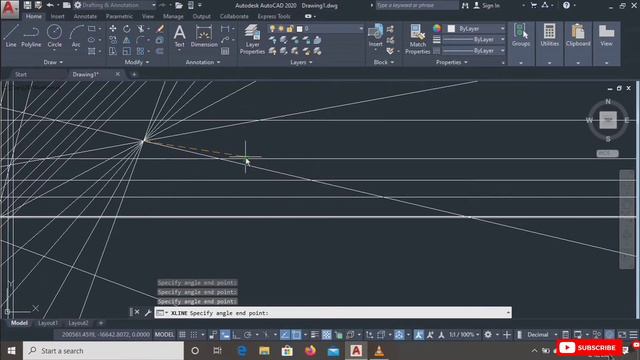Viewport: 640px width, 360px height.
Task: Select the Rectangle tool in Draw panel
Action: [x=92, y=29]
